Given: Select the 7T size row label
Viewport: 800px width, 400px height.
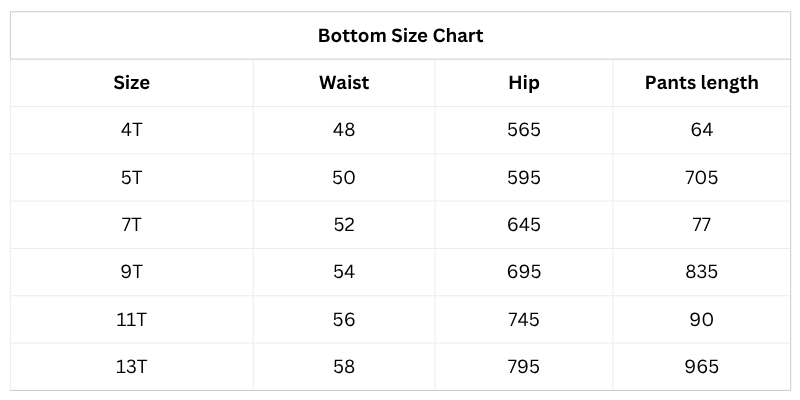Looking at the screenshot, I should (x=131, y=225).
